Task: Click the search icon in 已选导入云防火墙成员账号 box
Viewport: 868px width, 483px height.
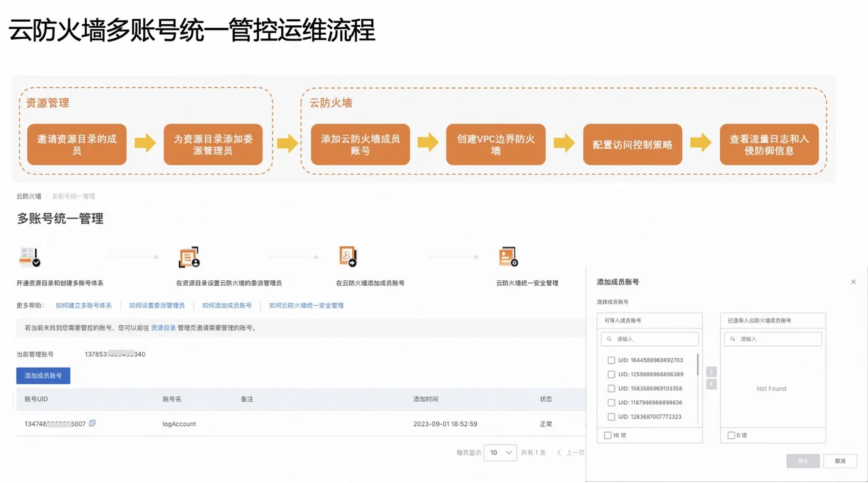Action: [x=733, y=339]
